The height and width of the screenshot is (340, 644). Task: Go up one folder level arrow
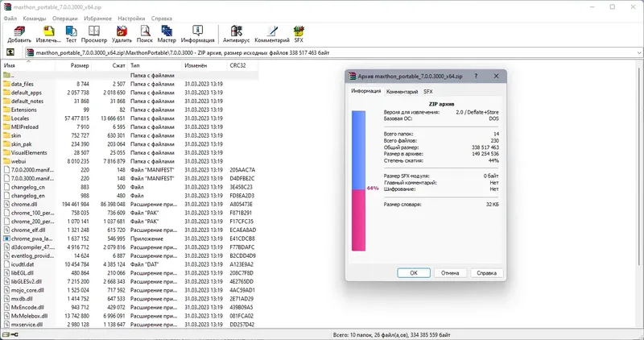click(10, 52)
